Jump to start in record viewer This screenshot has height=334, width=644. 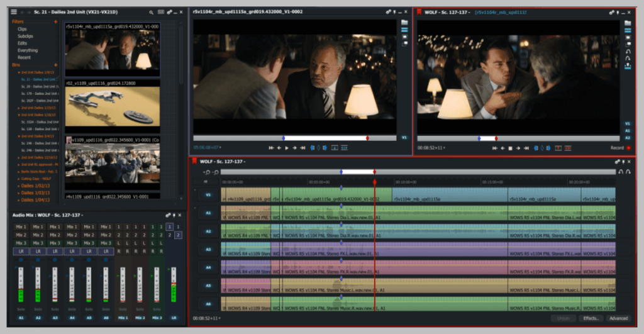[x=494, y=148]
